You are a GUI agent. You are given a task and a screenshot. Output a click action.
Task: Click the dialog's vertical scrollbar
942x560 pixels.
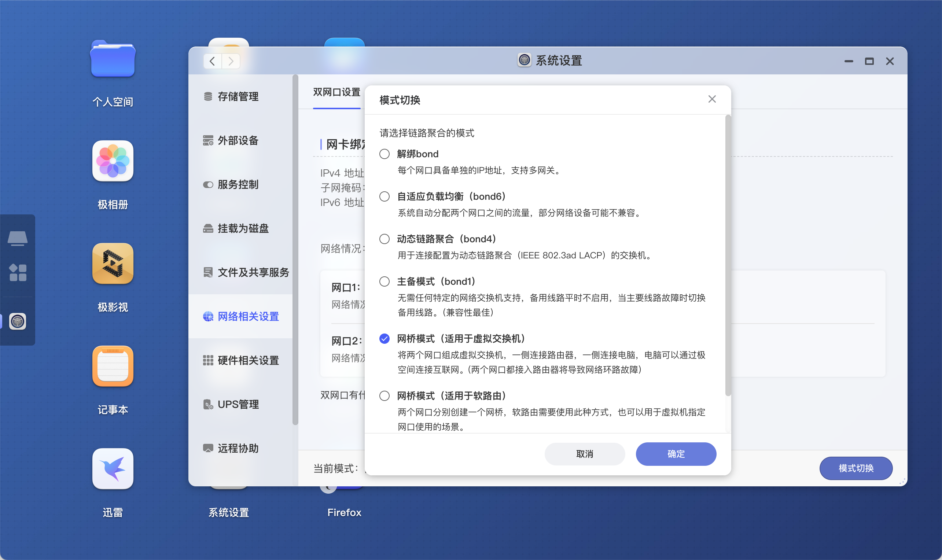coord(728,256)
